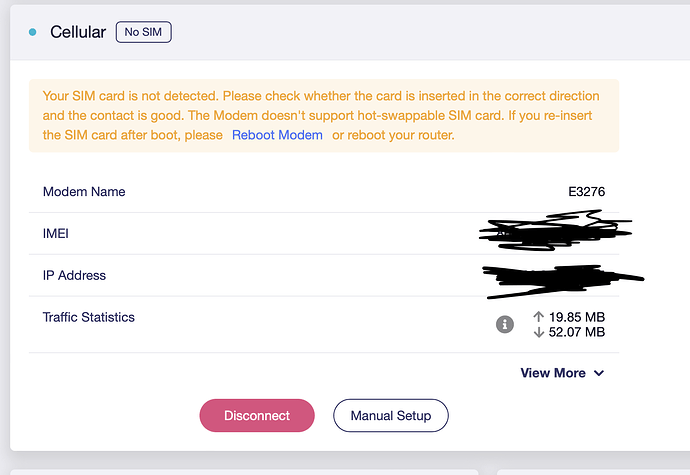
Task: Click the Cellular section heading
Action: pyautogui.click(x=78, y=32)
